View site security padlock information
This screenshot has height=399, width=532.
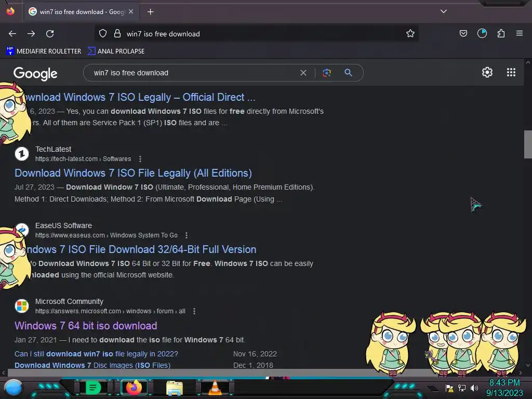point(117,34)
